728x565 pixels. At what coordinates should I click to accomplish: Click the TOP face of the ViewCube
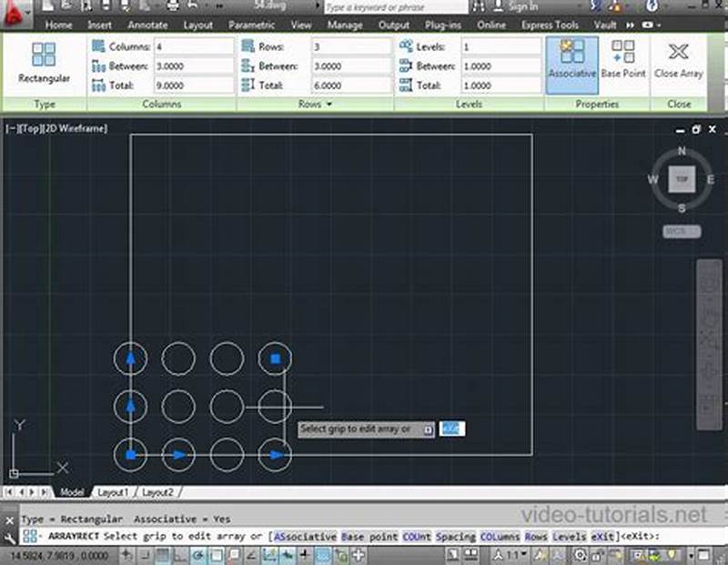coord(681,178)
